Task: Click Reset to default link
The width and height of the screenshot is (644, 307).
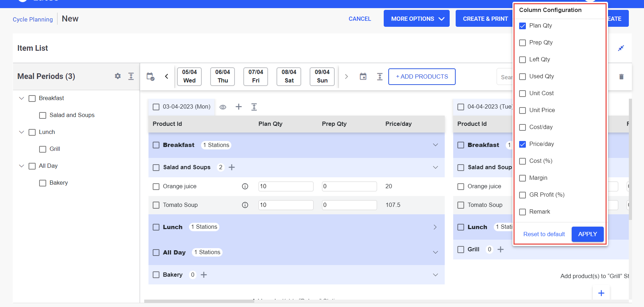Action: [544, 234]
